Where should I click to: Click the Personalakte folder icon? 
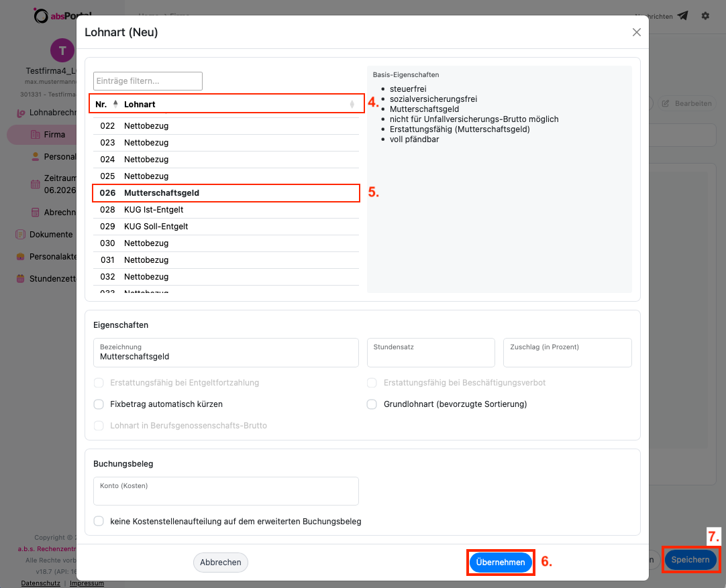pos(20,256)
